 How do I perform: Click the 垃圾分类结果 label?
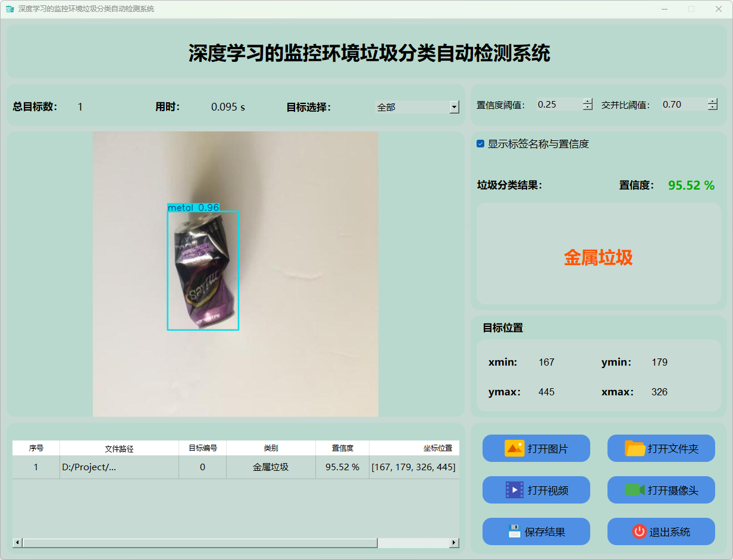pos(509,185)
